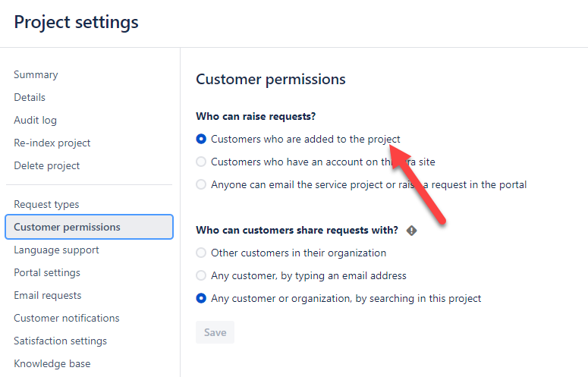Viewport: 588px width, 377px height.
Task: Open the Audit log page
Action: (35, 121)
